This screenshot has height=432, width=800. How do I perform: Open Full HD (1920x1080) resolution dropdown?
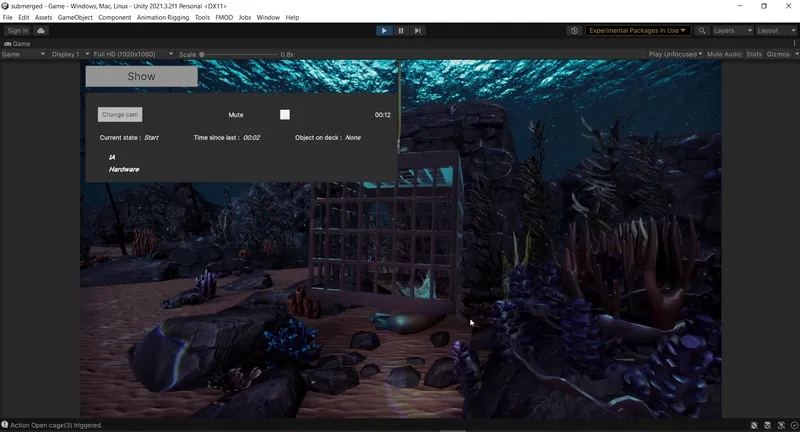click(x=133, y=54)
